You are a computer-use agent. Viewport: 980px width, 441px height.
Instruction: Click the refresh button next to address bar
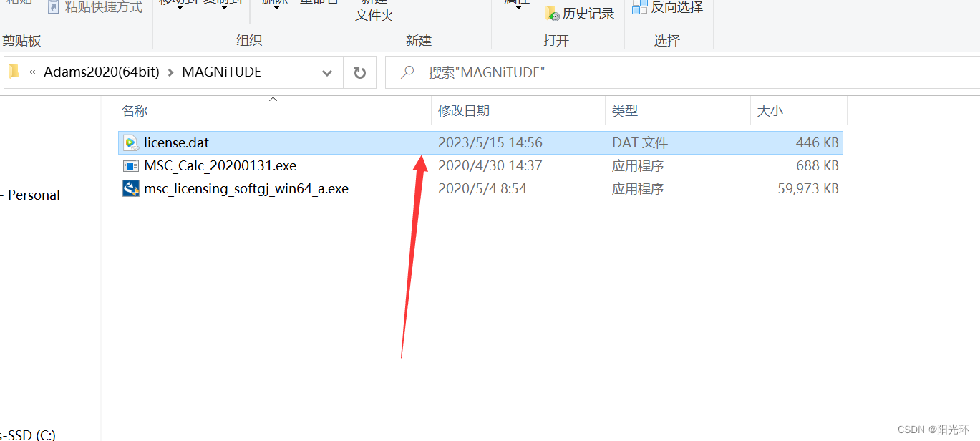[360, 72]
